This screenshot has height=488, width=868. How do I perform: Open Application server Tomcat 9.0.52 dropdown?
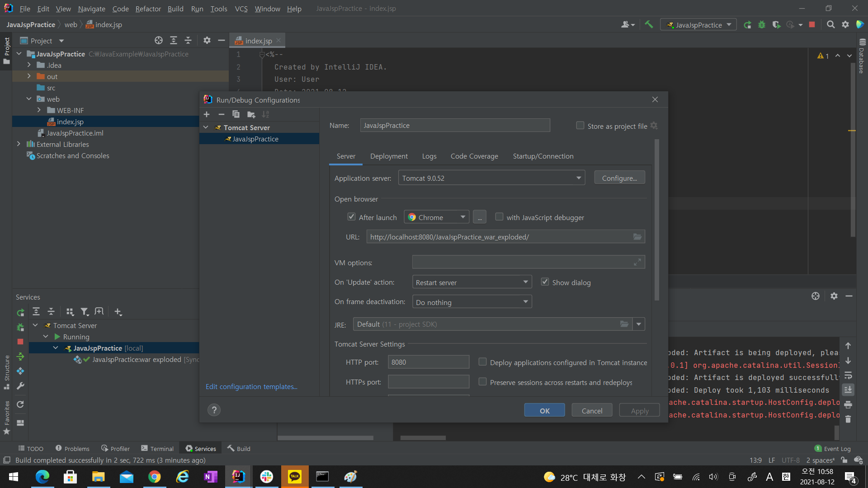tap(491, 178)
